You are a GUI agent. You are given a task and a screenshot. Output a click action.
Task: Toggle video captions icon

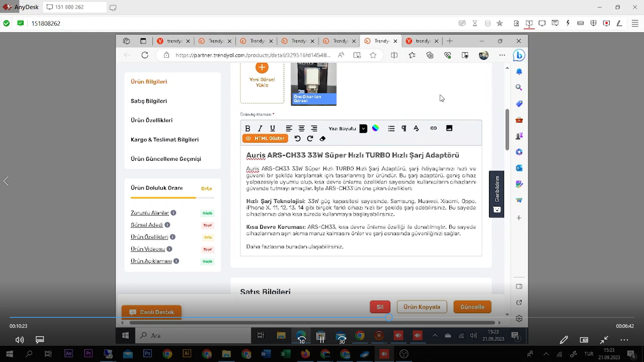(40, 340)
